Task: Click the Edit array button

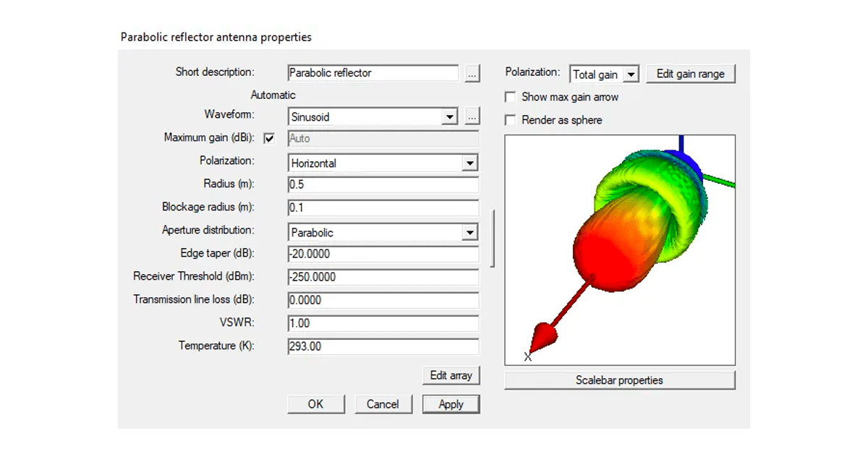Action: click(451, 375)
